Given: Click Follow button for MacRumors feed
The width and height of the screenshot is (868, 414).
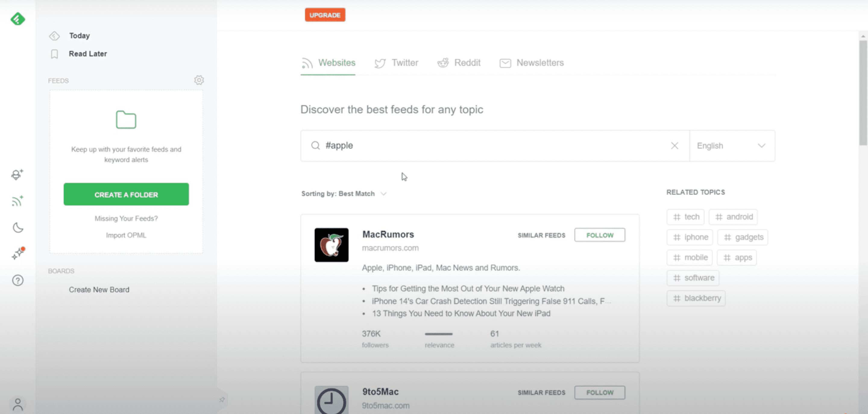Looking at the screenshot, I should 599,235.
